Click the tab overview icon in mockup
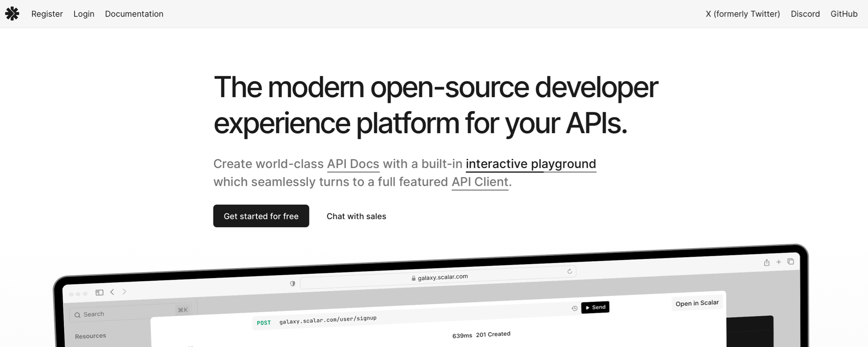The height and width of the screenshot is (347, 868). click(x=791, y=262)
